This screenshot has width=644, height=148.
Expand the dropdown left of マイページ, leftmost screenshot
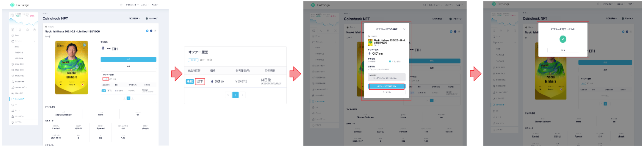[x=135, y=18]
